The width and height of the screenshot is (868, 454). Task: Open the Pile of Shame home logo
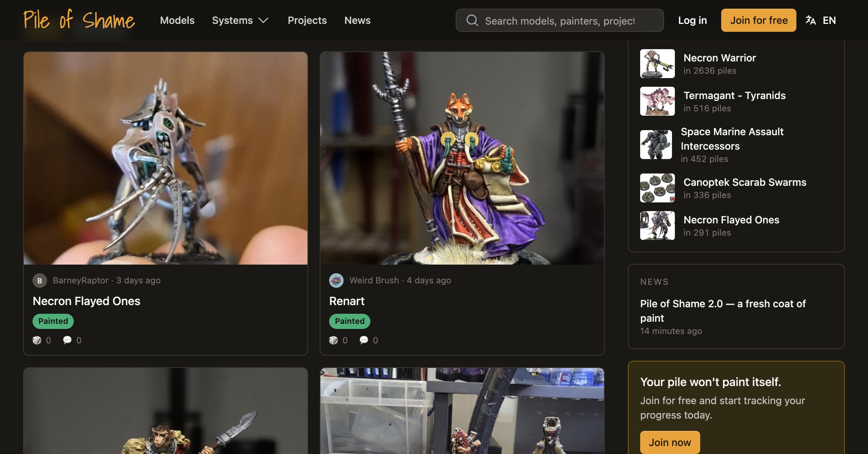pos(79,20)
